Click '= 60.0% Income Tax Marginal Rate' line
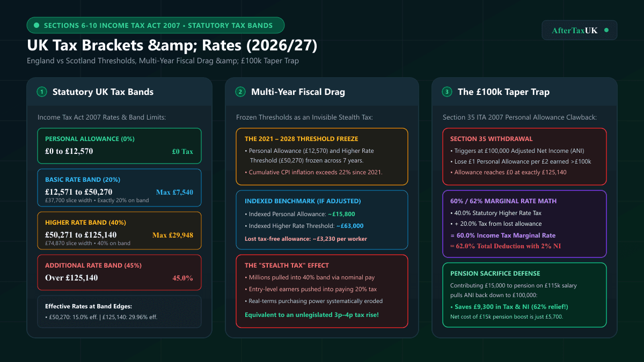 (x=503, y=235)
